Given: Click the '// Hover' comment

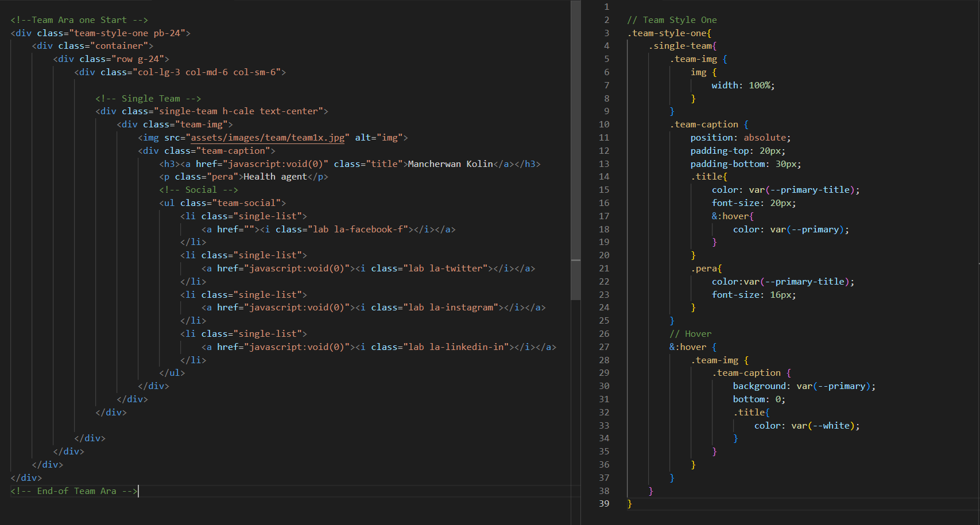Looking at the screenshot, I should pyautogui.click(x=691, y=334).
